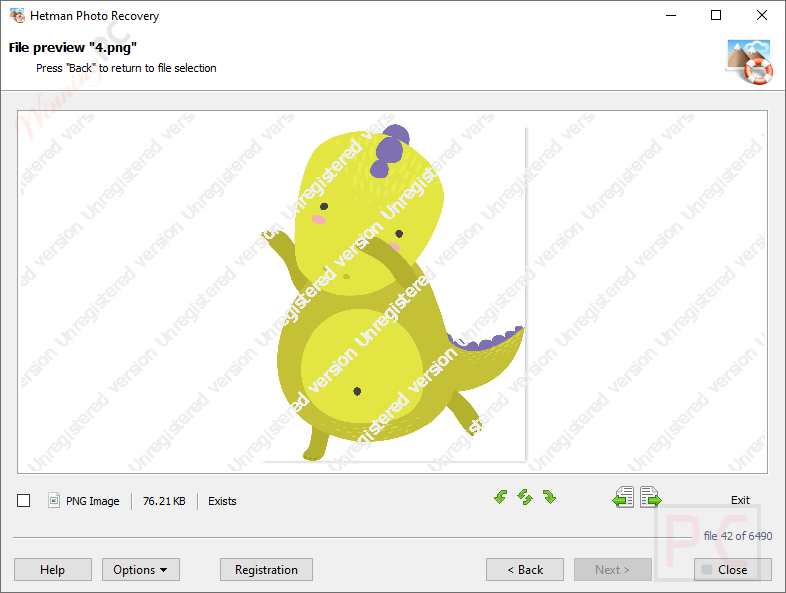Minimize the Hetman Photo Recovery window
This screenshot has width=786, height=593.
tap(671, 16)
